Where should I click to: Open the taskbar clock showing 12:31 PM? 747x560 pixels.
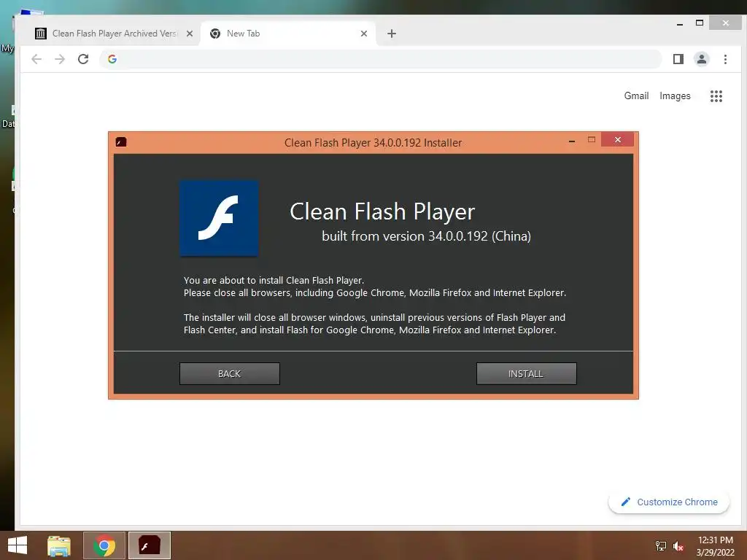pos(715,546)
